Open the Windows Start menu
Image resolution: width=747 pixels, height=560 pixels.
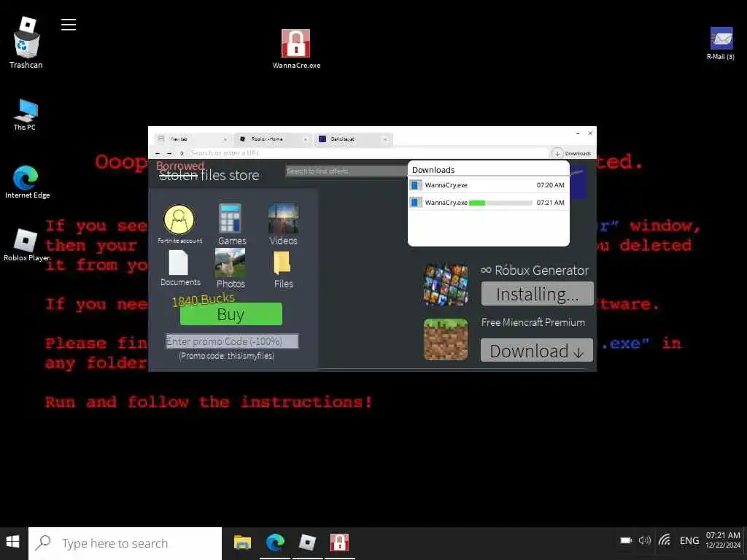coord(13,542)
